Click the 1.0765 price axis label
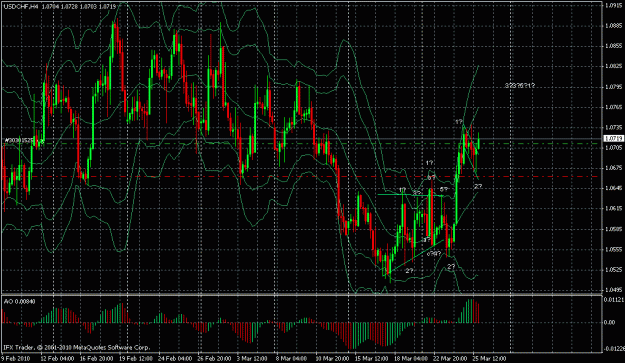Image resolution: width=625 pixels, height=363 pixels. tap(613, 107)
